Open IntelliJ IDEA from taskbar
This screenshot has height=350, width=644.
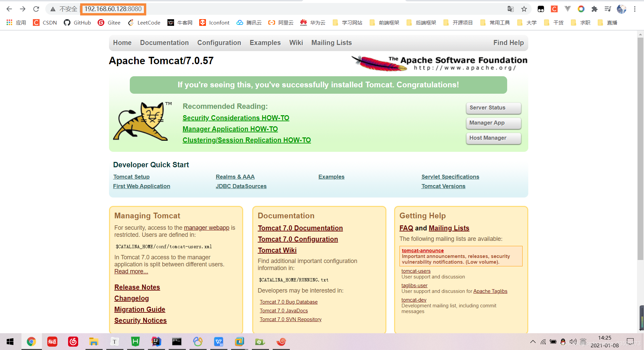click(x=156, y=342)
